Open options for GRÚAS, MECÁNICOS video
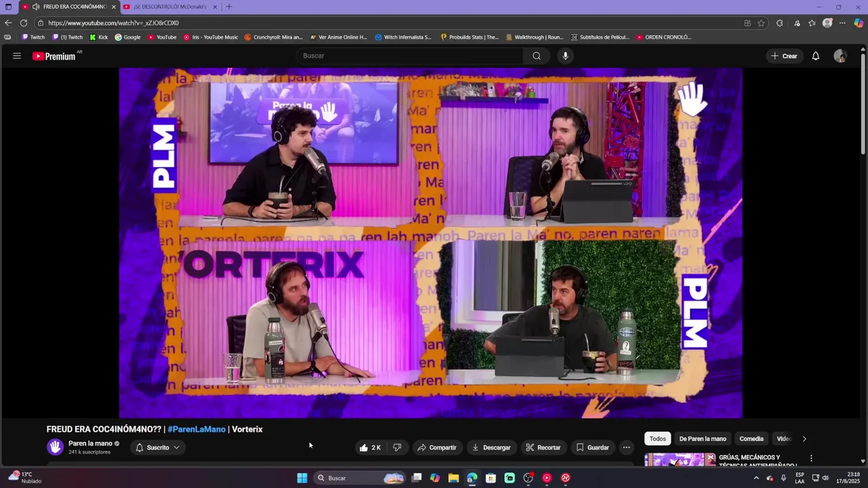The width and height of the screenshot is (868, 488). click(x=811, y=458)
